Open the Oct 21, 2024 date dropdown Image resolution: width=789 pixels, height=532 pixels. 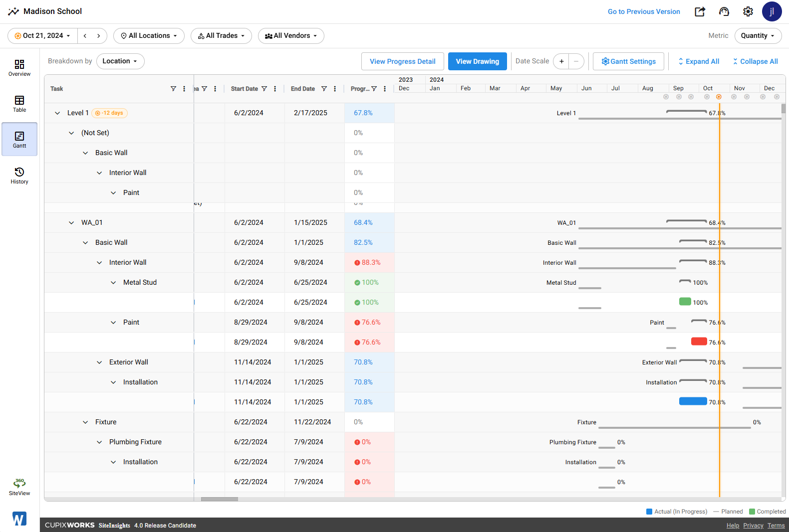tap(42, 36)
